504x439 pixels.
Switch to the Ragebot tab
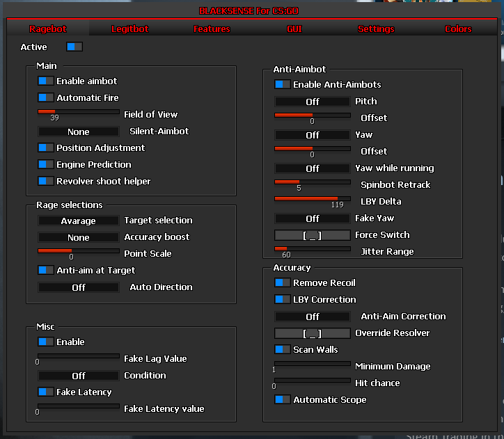click(48, 29)
